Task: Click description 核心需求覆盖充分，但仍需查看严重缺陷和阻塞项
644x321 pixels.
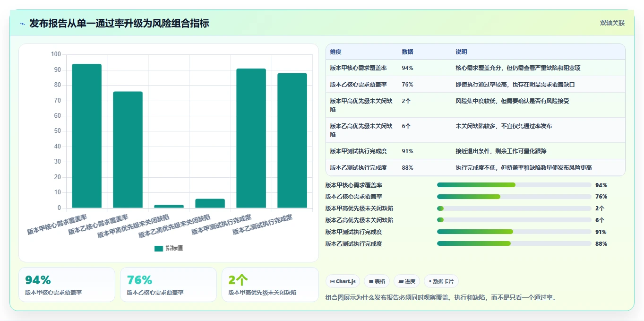Action: click(518, 68)
